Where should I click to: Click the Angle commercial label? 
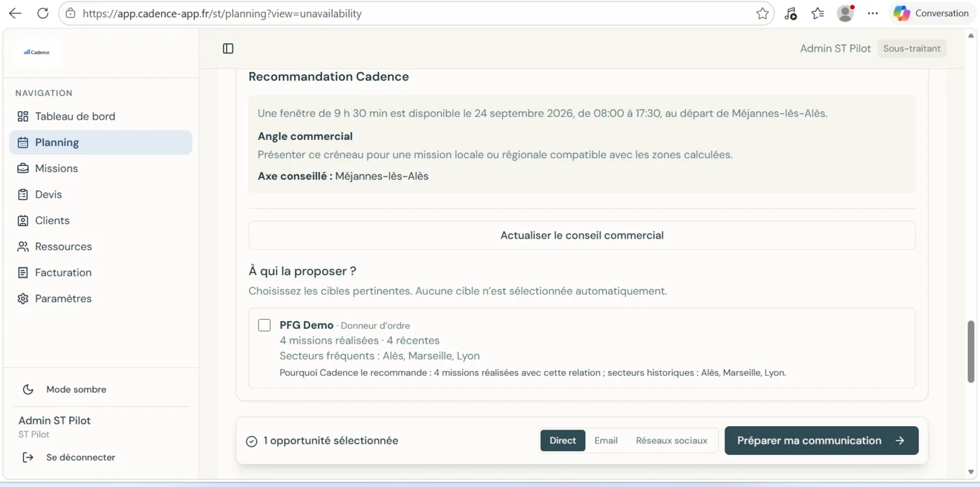pos(305,136)
